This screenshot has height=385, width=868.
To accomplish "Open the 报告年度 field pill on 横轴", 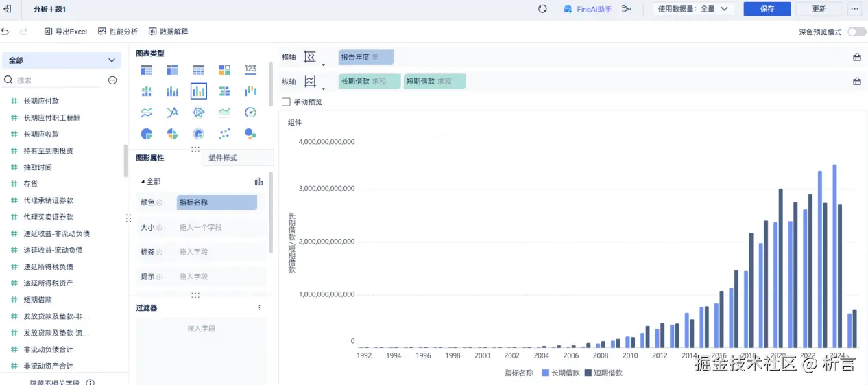I will tap(366, 58).
